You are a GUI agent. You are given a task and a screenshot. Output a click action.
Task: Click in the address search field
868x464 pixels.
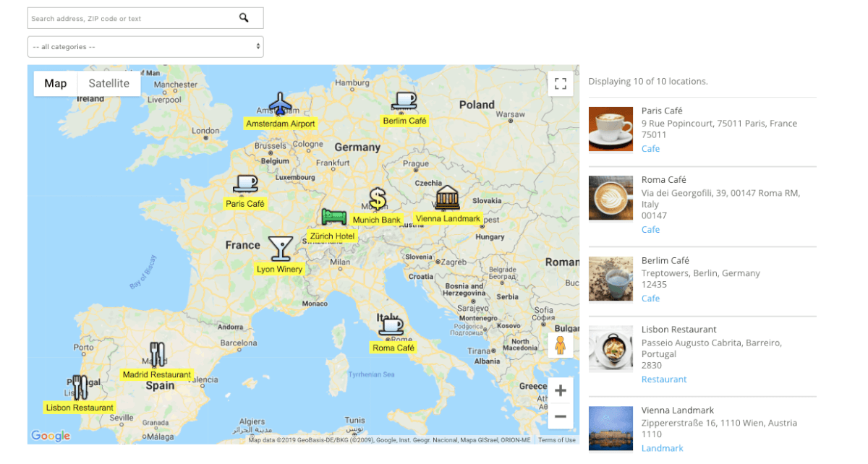[130, 18]
